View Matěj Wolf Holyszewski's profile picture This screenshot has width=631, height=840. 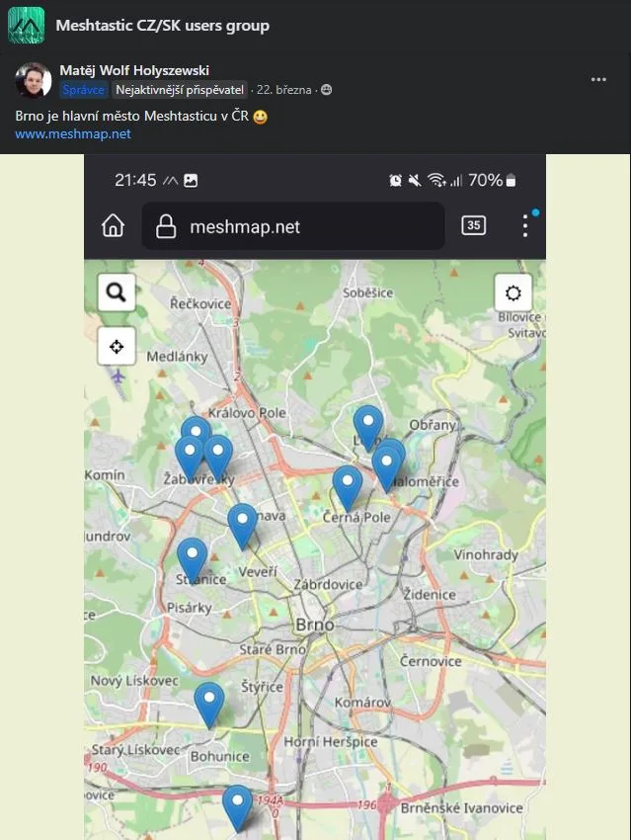coord(34,80)
